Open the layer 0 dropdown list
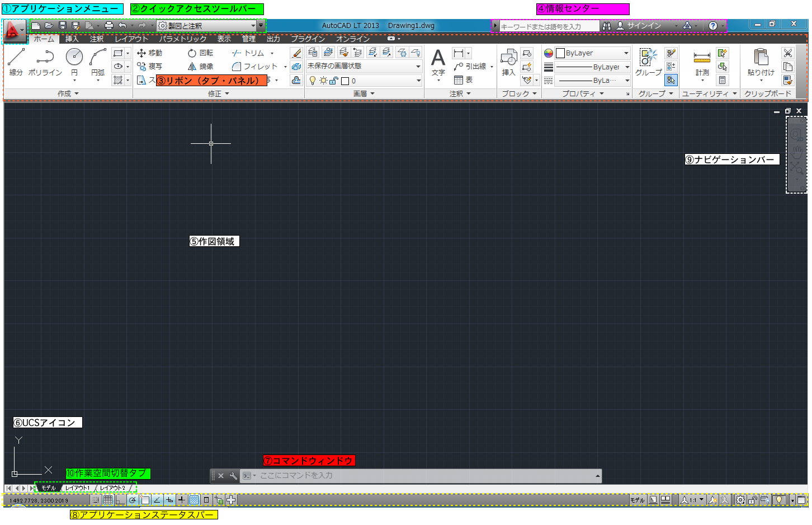 [x=364, y=81]
